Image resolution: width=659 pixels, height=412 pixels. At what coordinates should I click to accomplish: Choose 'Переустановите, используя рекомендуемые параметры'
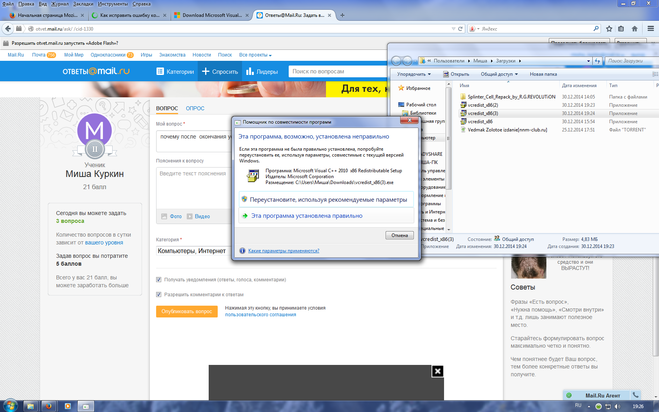click(x=326, y=200)
